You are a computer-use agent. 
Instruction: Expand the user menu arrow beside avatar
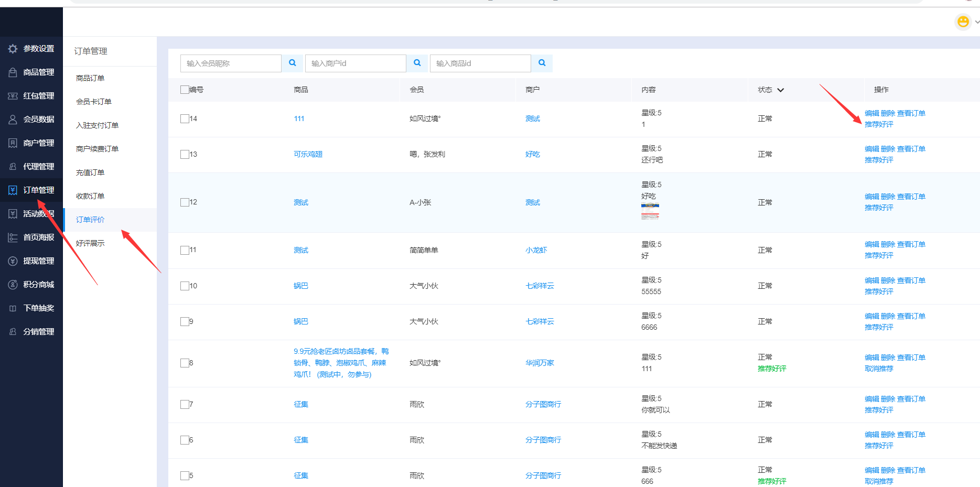(x=977, y=22)
